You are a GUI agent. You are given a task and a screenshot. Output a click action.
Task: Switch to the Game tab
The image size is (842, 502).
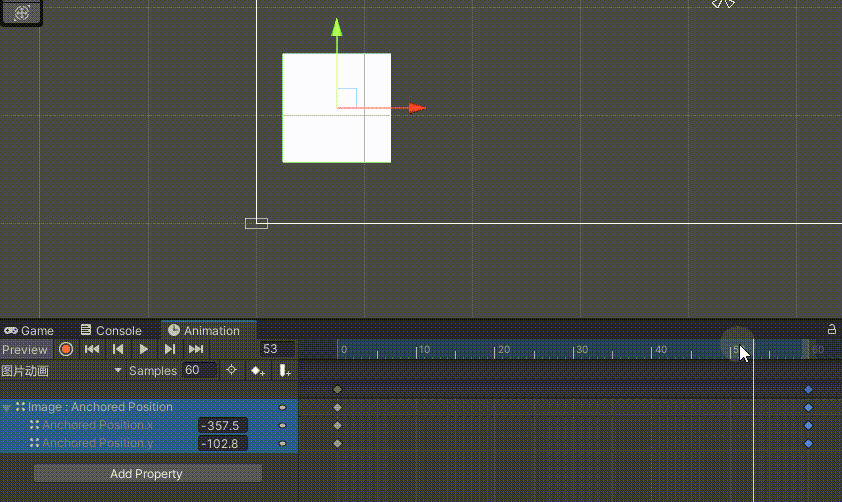pos(29,331)
